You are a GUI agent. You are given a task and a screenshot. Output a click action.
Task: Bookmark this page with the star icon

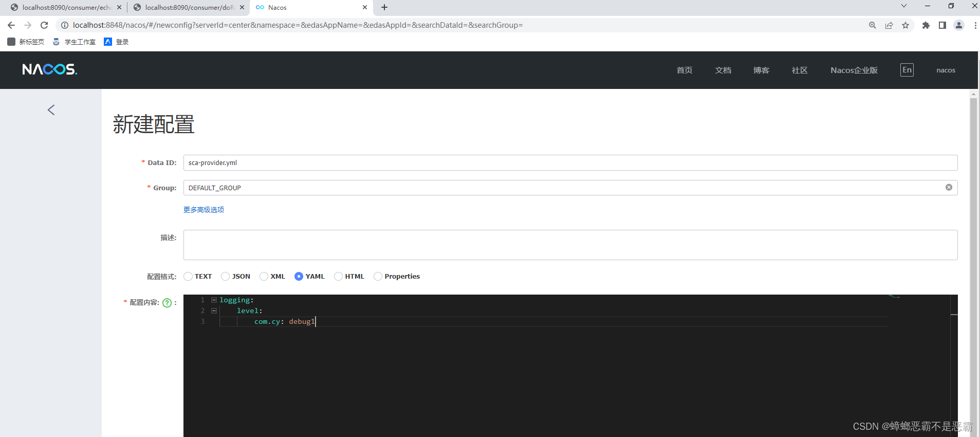click(x=905, y=25)
